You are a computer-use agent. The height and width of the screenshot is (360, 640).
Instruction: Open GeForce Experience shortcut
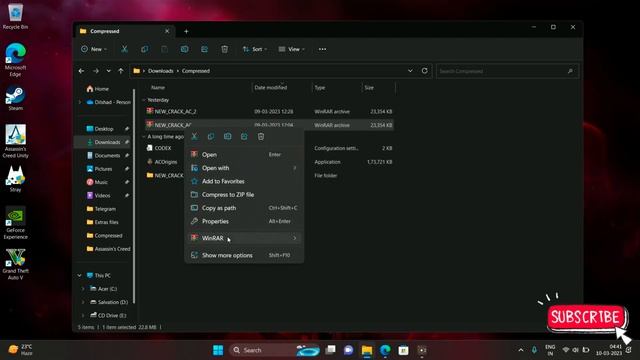pos(15,223)
